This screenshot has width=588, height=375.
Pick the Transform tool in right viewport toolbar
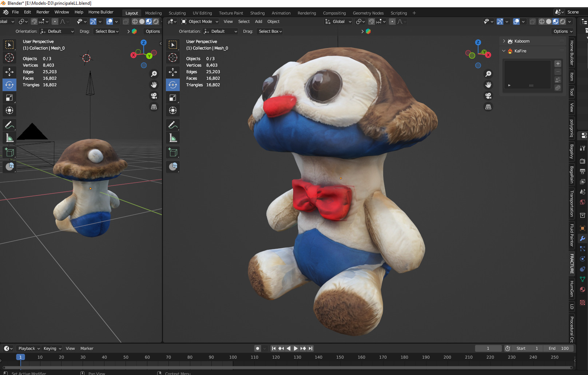173,110
